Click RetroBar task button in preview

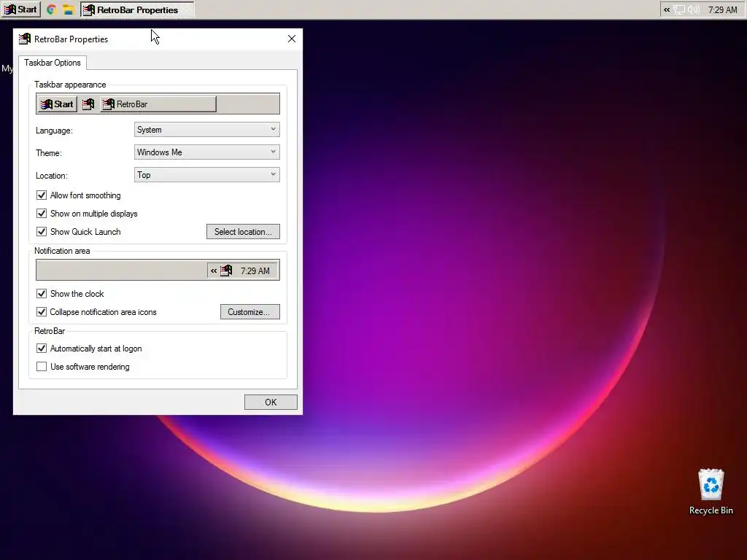click(158, 104)
